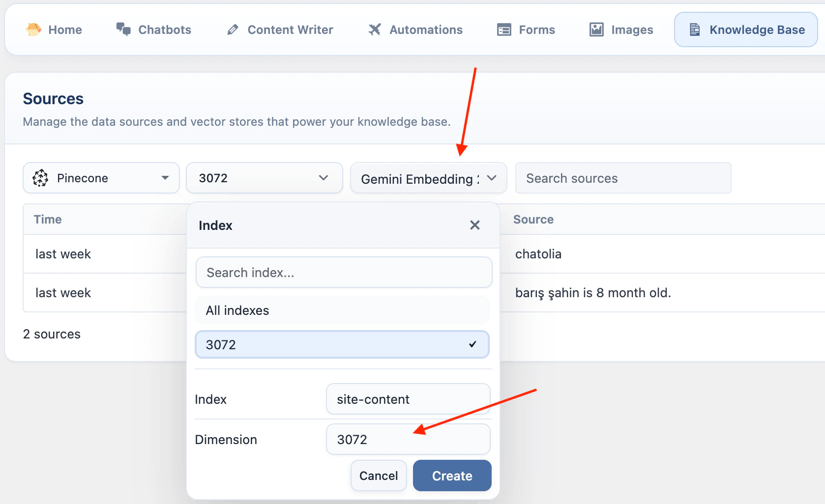Click the Create index button
825x504 pixels.
pyautogui.click(x=452, y=476)
